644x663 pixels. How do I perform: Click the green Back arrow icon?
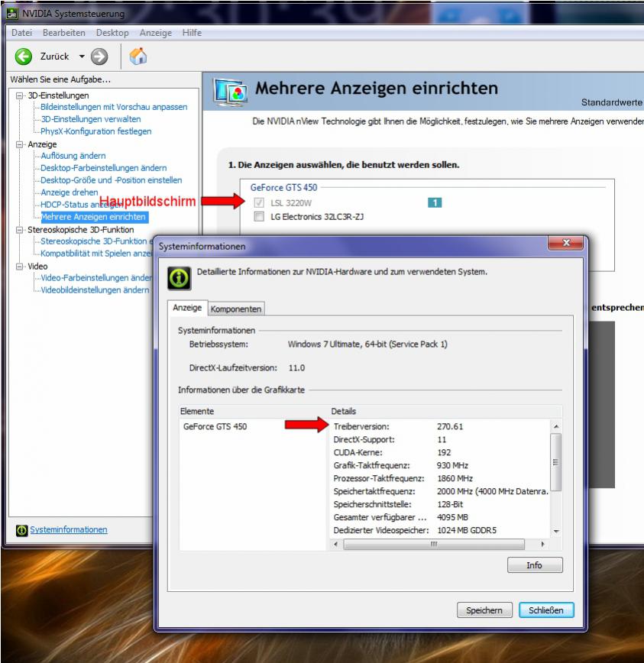point(23,57)
